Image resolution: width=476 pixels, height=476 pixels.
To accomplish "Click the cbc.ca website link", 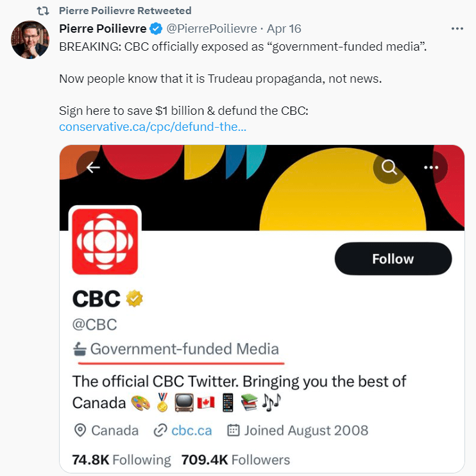I will [x=191, y=430].
